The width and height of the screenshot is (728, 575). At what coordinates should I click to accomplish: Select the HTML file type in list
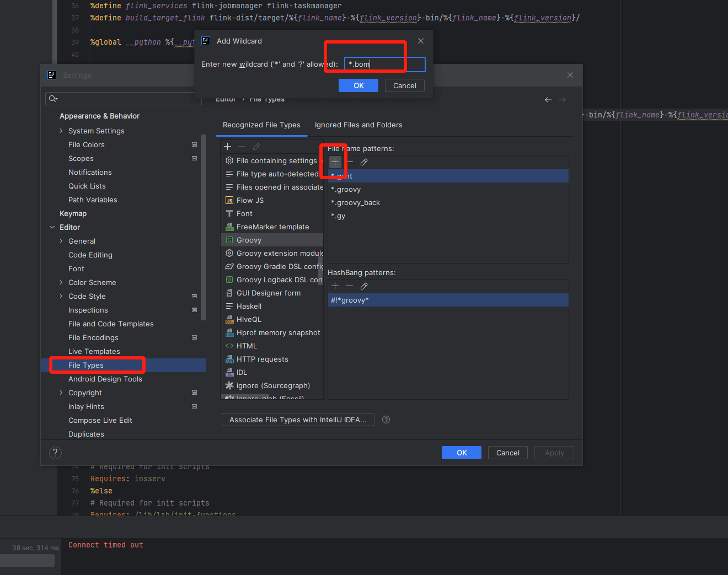(247, 346)
